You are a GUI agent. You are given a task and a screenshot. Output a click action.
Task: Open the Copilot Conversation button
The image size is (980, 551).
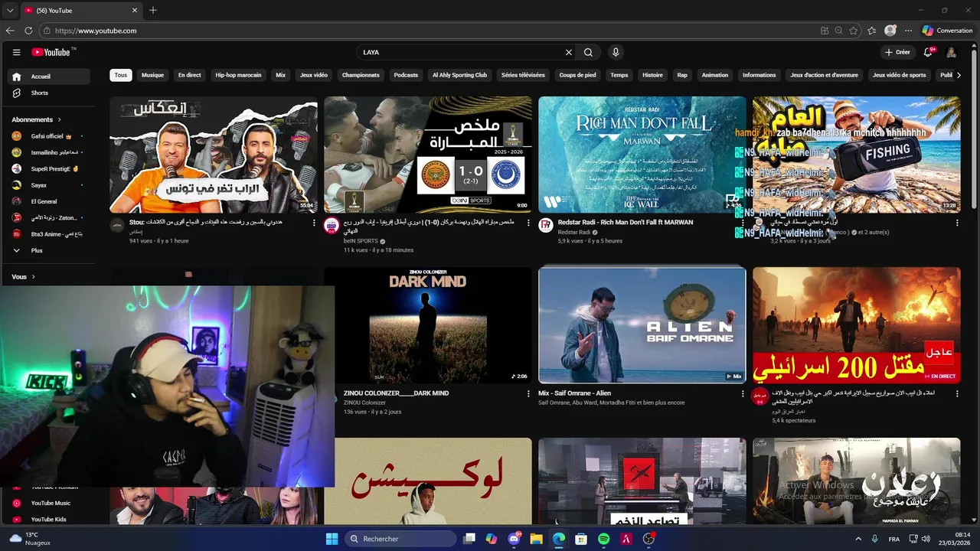pyautogui.click(x=947, y=31)
